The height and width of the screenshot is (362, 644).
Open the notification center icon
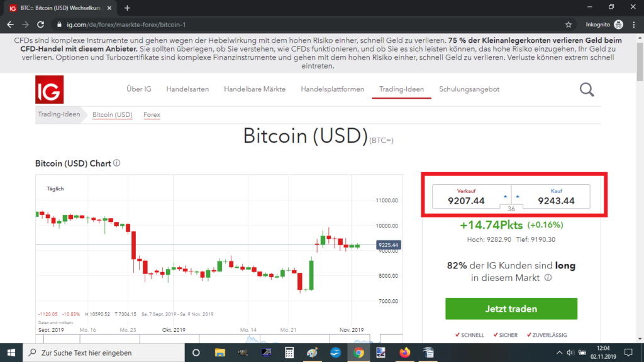point(628,353)
